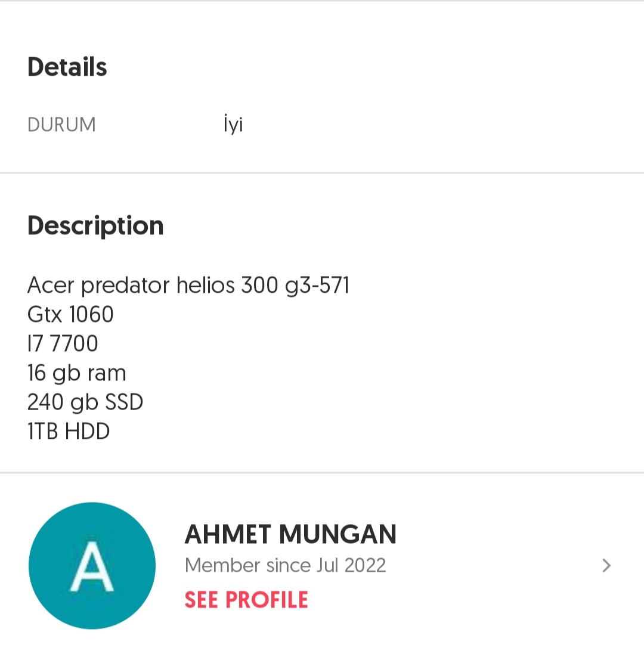This screenshot has width=644, height=657.
Task: Select the condition value "İyi"
Action: coord(233,125)
